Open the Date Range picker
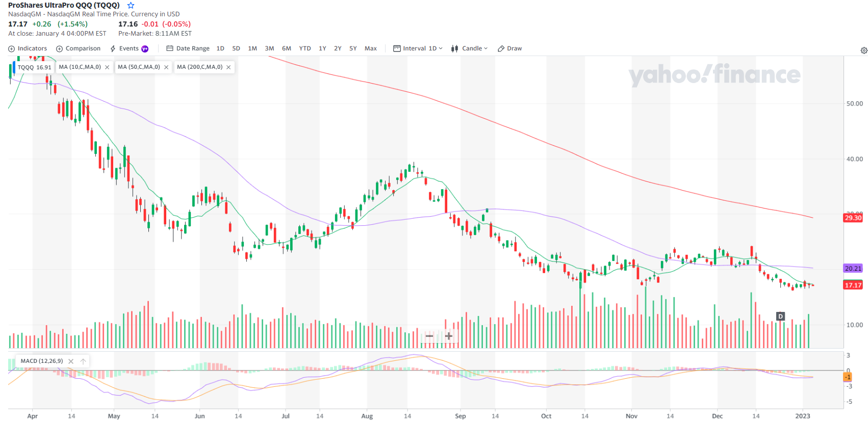This screenshot has height=421, width=868. pyautogui.click(x=188, y=48)
